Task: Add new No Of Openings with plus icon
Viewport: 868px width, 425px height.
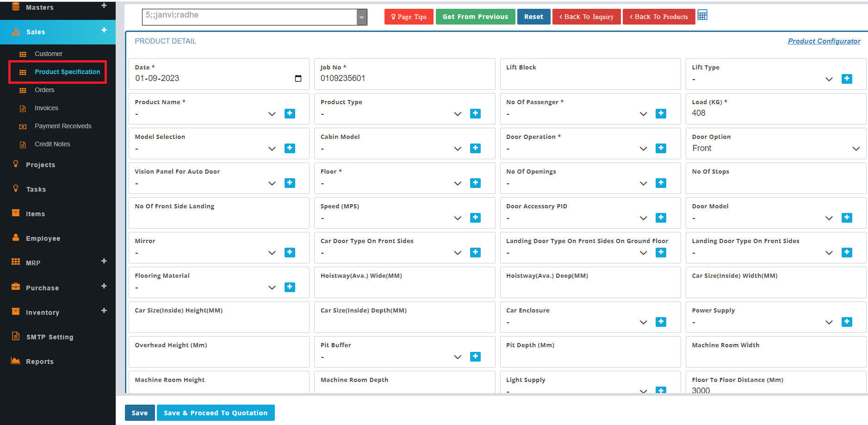Action: click(661, 183)
